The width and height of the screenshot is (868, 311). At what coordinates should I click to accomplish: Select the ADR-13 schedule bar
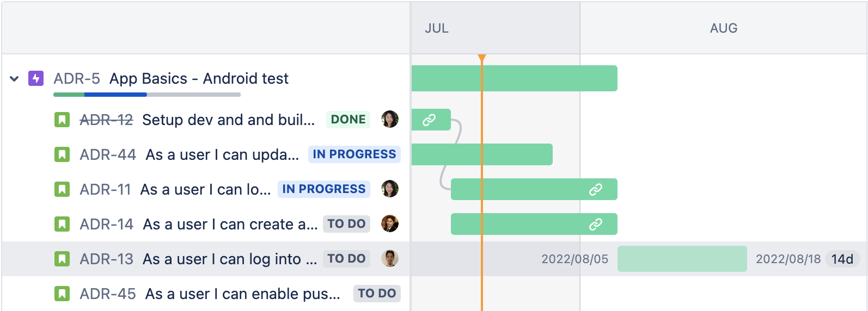tap(682, 259)
